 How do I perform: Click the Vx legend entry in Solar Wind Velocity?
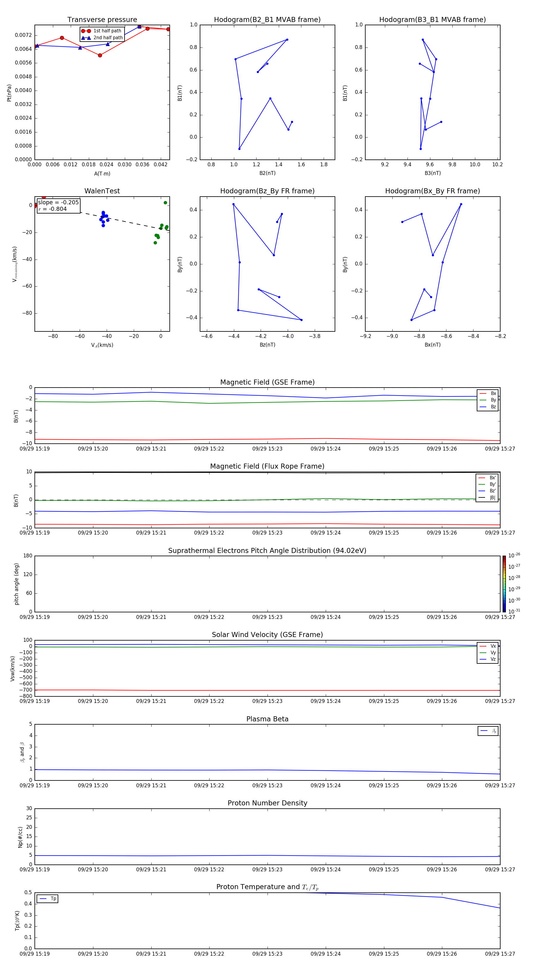pyautogui.click(x=488, y=646)
